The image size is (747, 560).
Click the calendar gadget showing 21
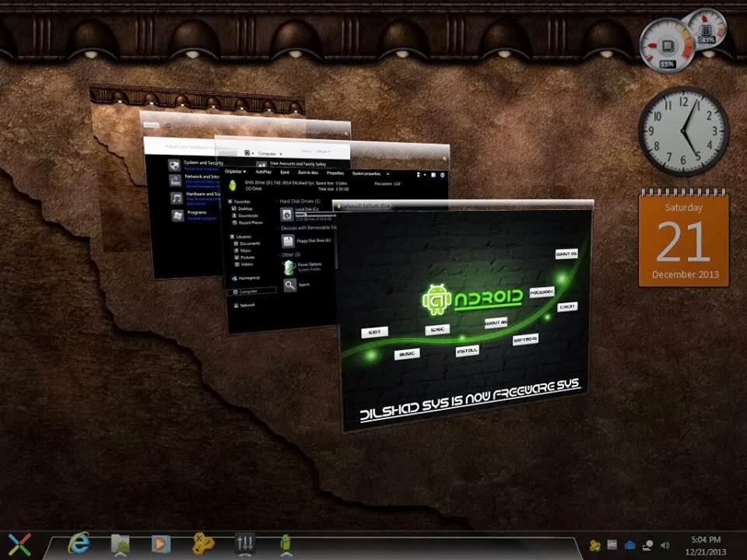pos(684,238)
